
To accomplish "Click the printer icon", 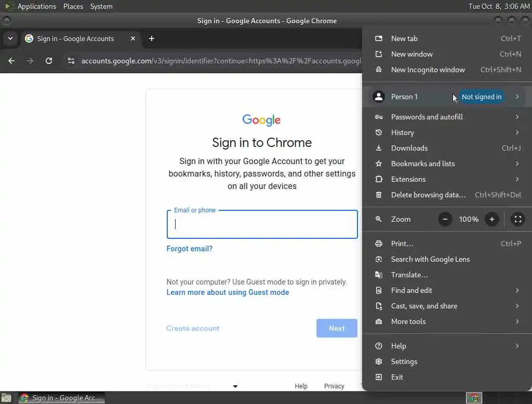I will [379, 244].
